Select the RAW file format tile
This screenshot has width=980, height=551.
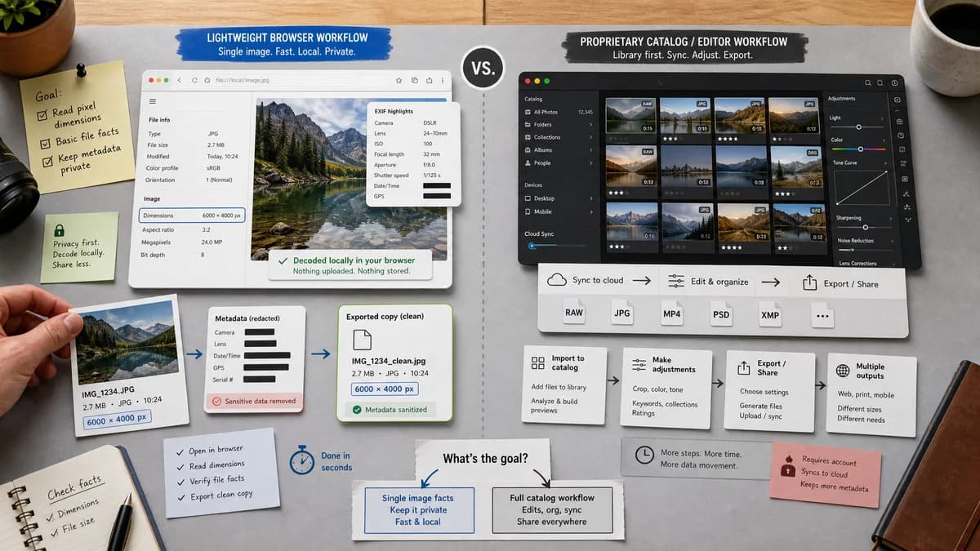tap(574, 313)
